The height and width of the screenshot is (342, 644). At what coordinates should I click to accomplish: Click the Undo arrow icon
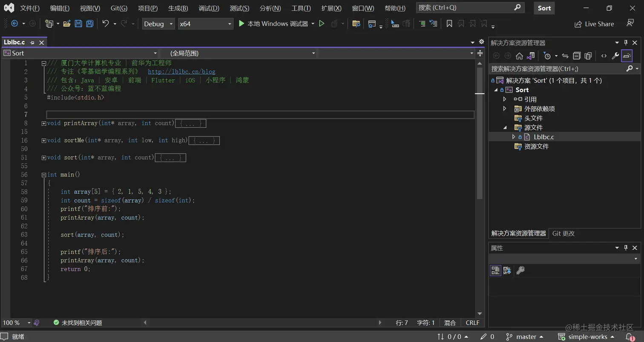coord(106,24)
